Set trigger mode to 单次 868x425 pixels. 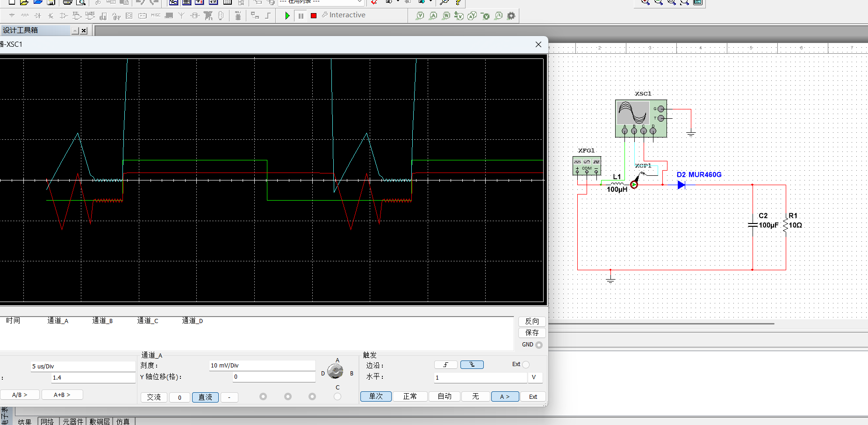point(376,396)
